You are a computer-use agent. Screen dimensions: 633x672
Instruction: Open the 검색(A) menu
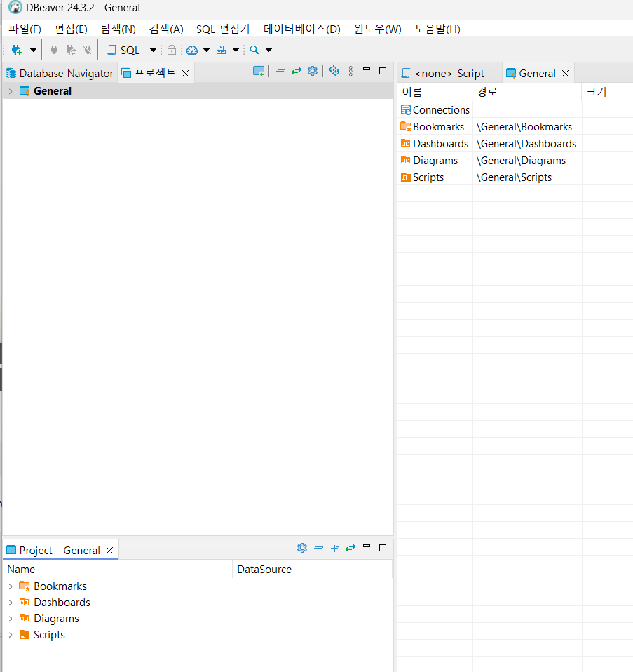[166, 29]
